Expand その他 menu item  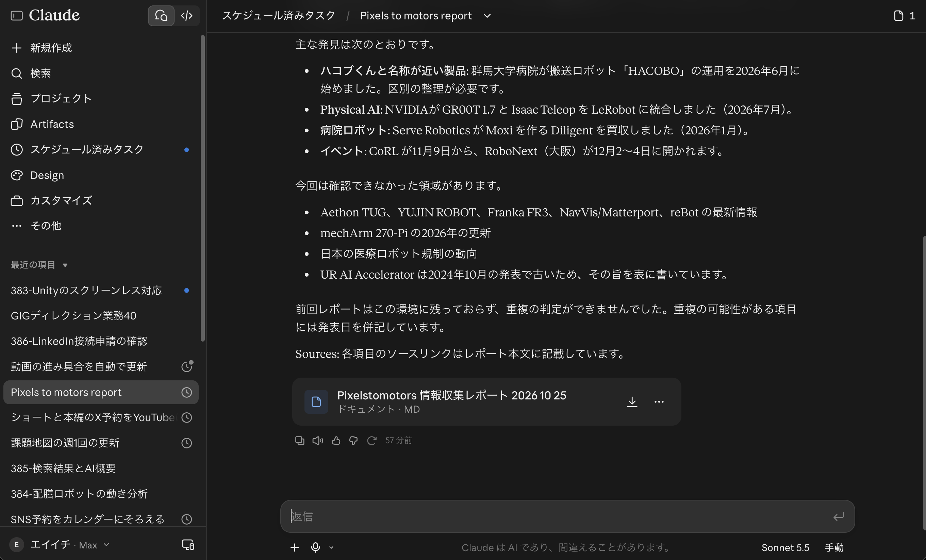(101, 226)
